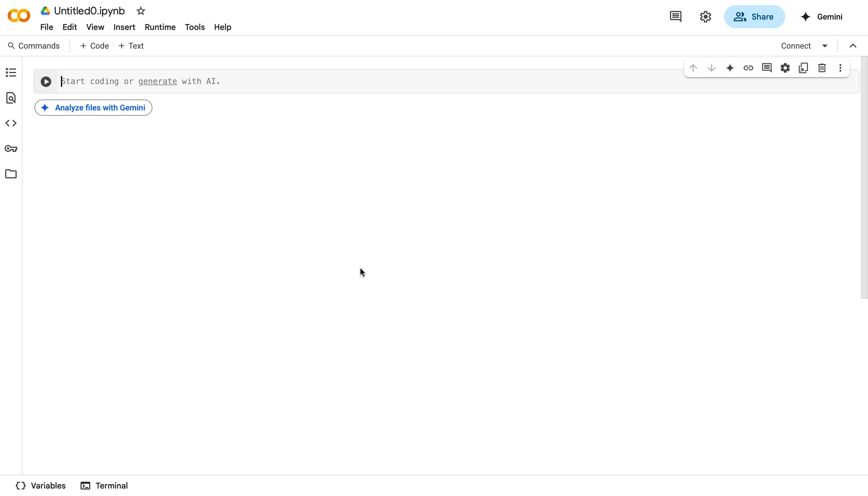
Task: Add a new Code cell
Action: pos(95,46)
